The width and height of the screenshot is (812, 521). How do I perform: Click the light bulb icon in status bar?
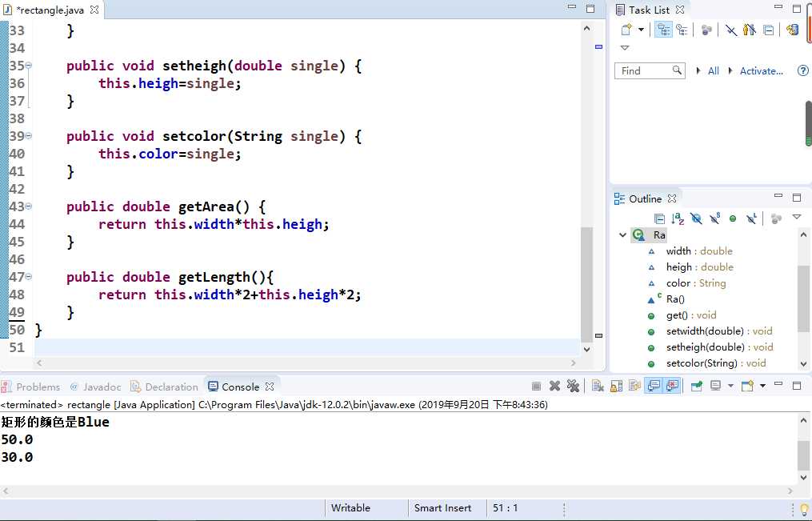click(804, 509)
